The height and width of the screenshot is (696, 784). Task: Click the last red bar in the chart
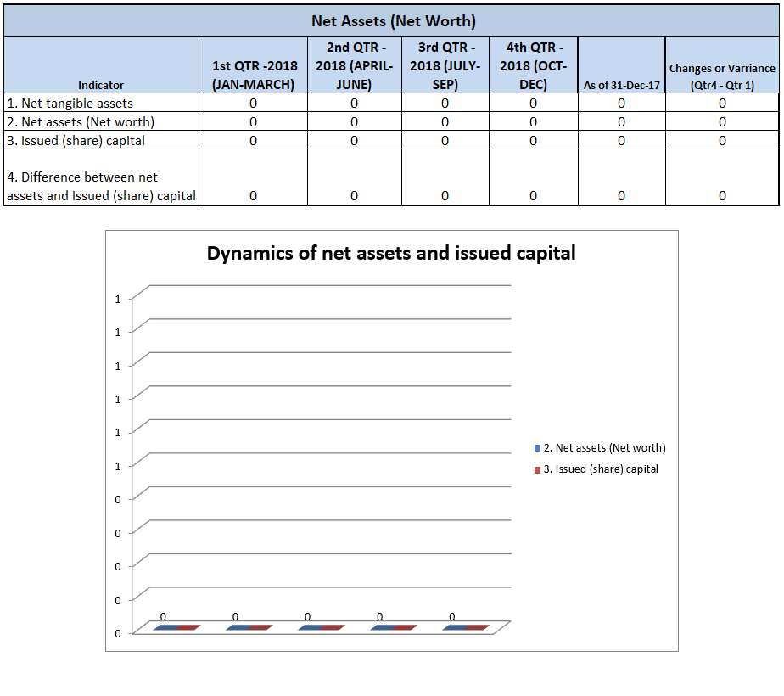477,627
